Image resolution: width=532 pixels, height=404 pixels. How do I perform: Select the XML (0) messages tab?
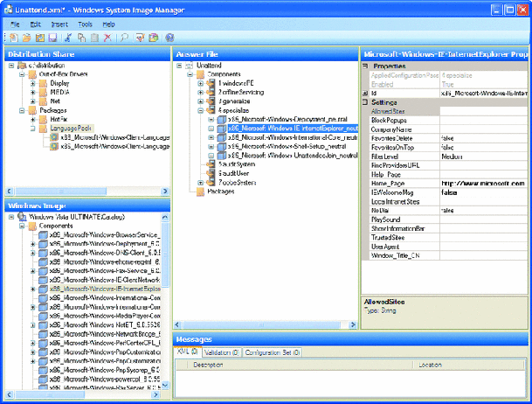pyautogui.click(x=188, y=352)
